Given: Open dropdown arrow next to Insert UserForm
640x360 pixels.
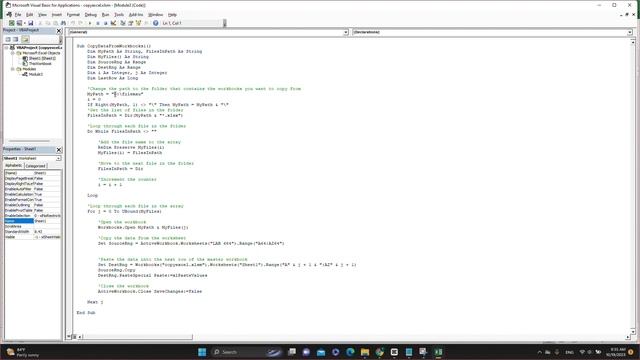Looking at the screenshot, I should coord(25,23).
